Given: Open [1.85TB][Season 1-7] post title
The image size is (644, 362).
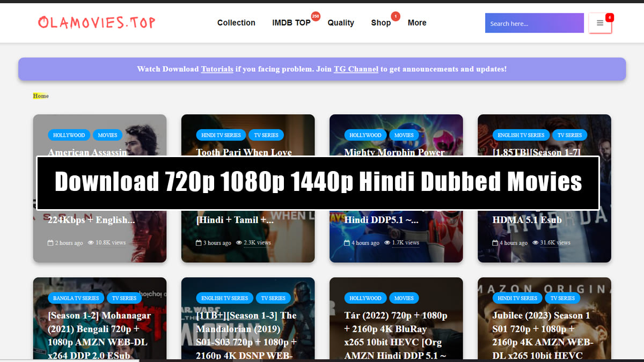Looking at the screenshot, I should [x=536, y=152].
